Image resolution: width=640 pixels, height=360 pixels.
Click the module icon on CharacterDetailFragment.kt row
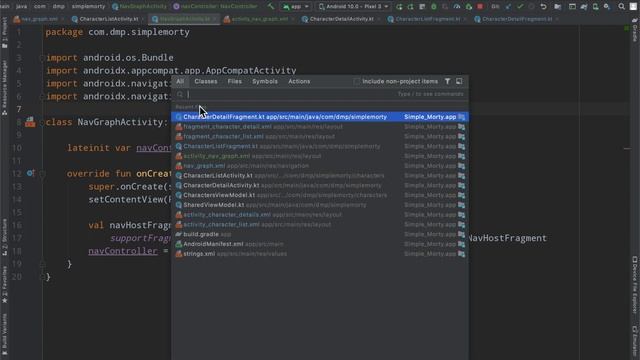[461, 117]
